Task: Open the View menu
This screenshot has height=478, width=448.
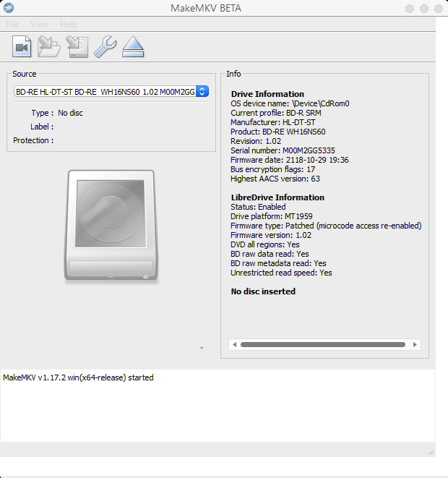Action: tap(39, 25)
